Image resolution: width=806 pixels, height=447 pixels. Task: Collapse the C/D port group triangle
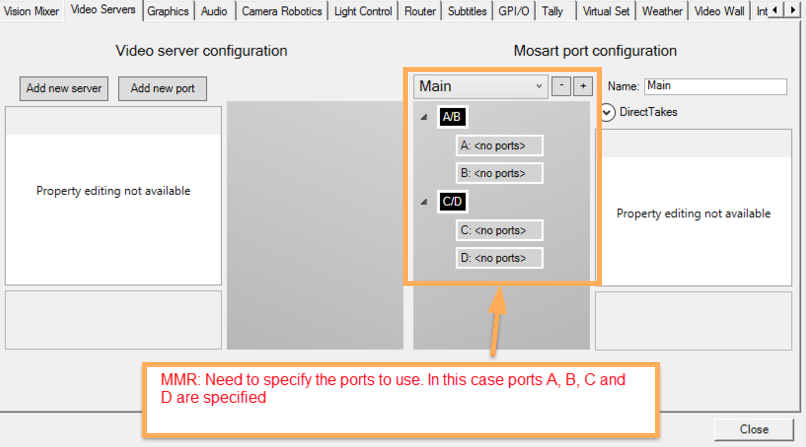click(424, 202)
